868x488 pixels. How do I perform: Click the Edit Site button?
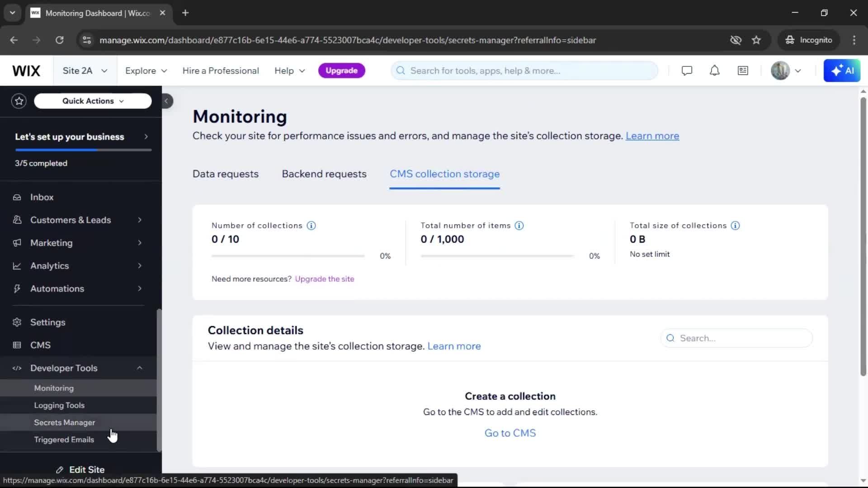tap(80, 470)
